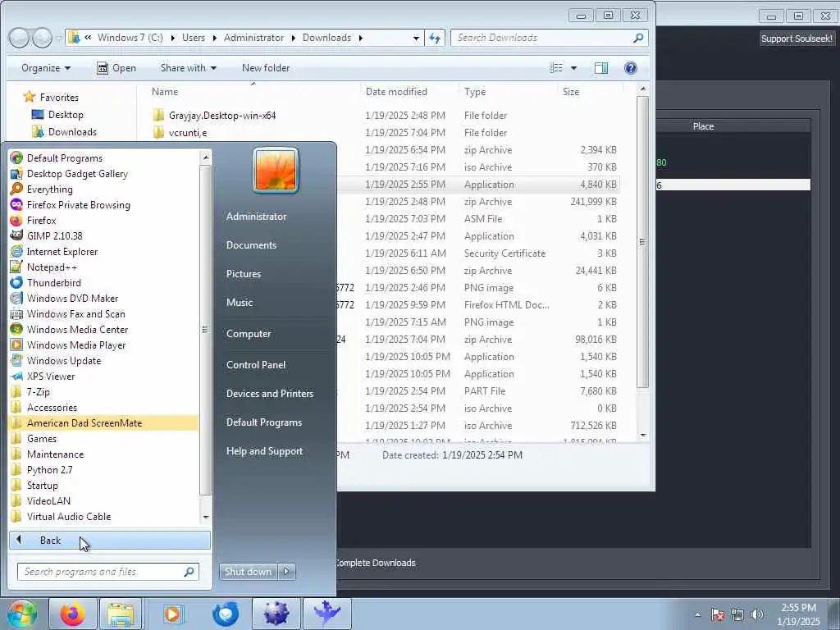Expand the Python 2.7 folder

(49, 469)
